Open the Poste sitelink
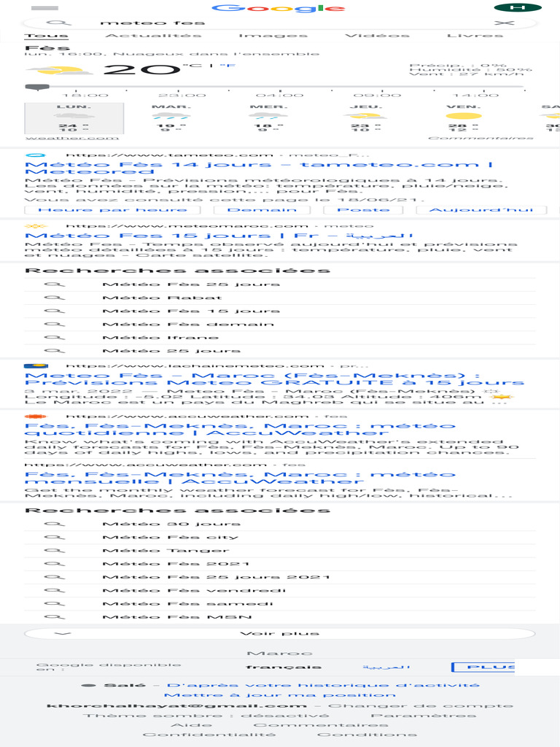The image size is (560, 747). tap(363, 209)
